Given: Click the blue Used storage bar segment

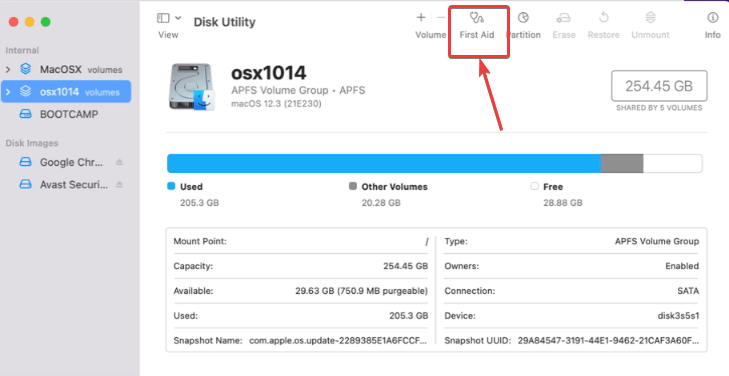Looking at the screenshot, I should click(384, 164).
